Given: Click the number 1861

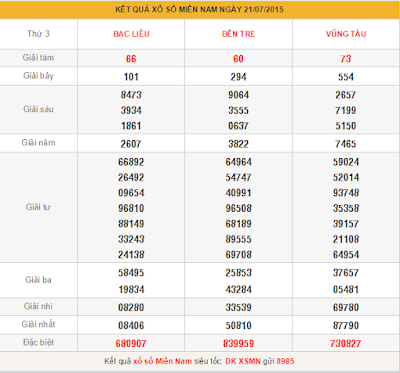Looking at the screenshot, I should [x=131, y=126].
